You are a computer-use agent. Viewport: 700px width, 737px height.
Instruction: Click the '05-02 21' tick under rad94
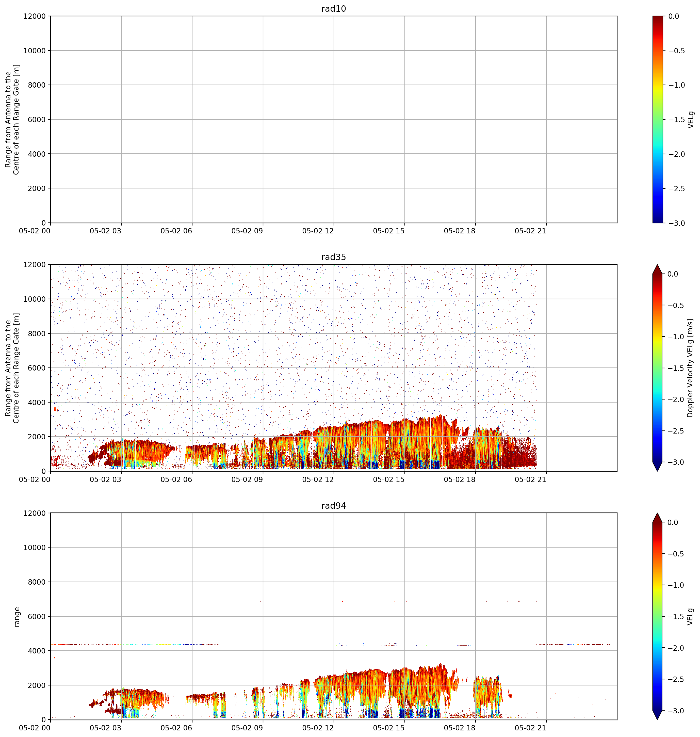(x=531, y=728)
